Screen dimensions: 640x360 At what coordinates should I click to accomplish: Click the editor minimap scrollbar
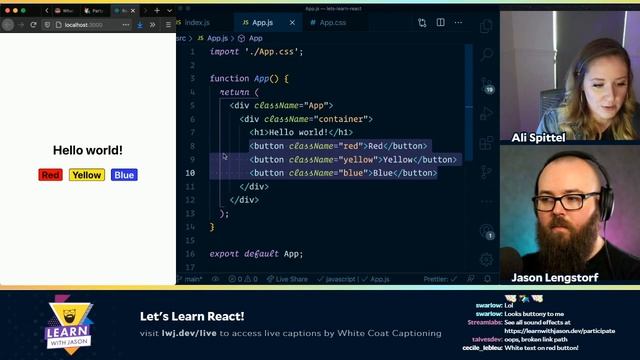click(469, 102)
